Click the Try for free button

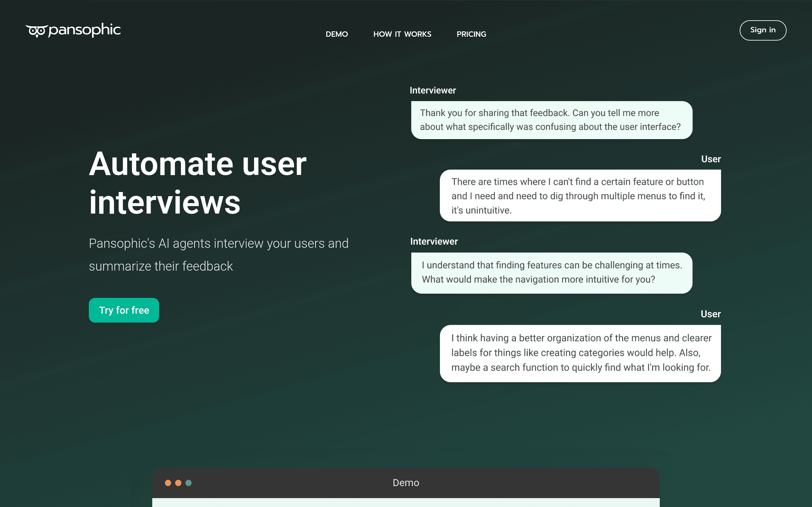[124, 310]
